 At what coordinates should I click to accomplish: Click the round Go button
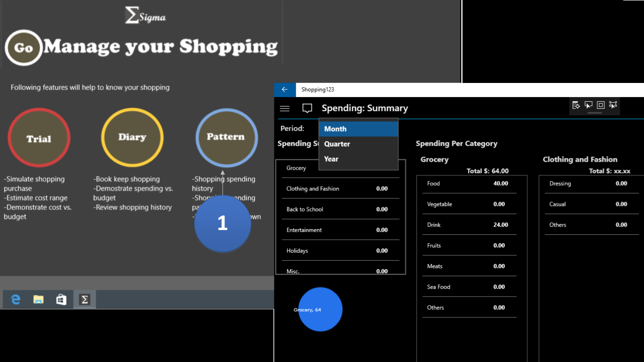pos(24,48)
